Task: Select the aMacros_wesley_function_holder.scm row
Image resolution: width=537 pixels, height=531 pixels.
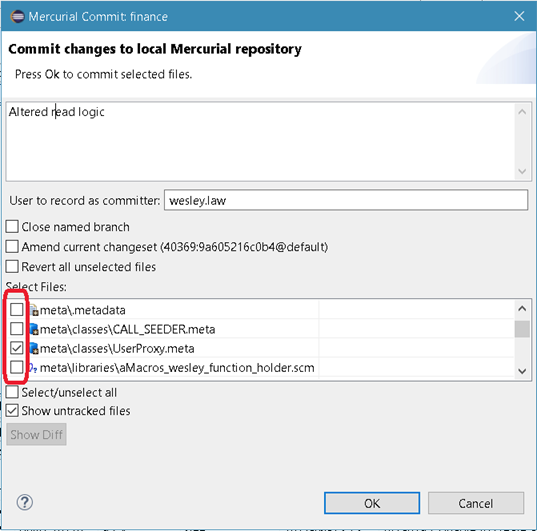Action: [260, 368]
